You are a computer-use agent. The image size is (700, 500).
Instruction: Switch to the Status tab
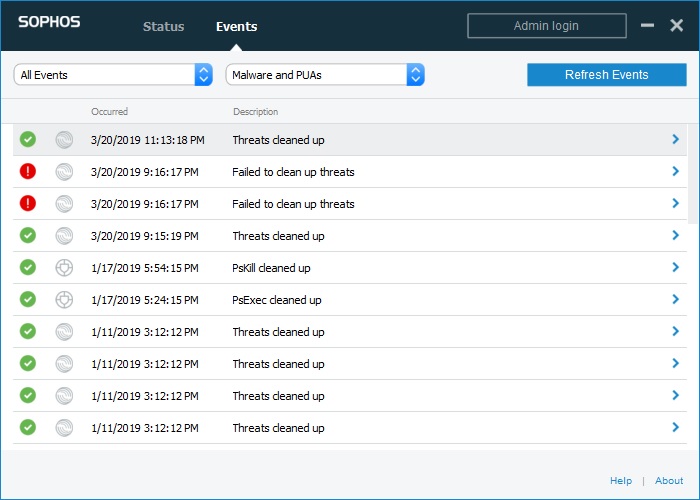(x=163, y=26)
